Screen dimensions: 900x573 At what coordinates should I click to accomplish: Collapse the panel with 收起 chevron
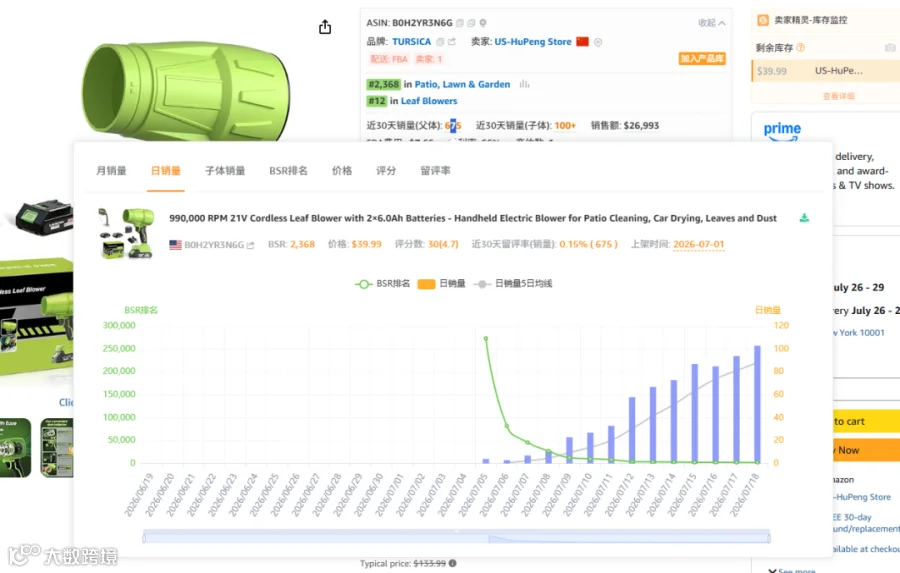(x=712, y=23)
